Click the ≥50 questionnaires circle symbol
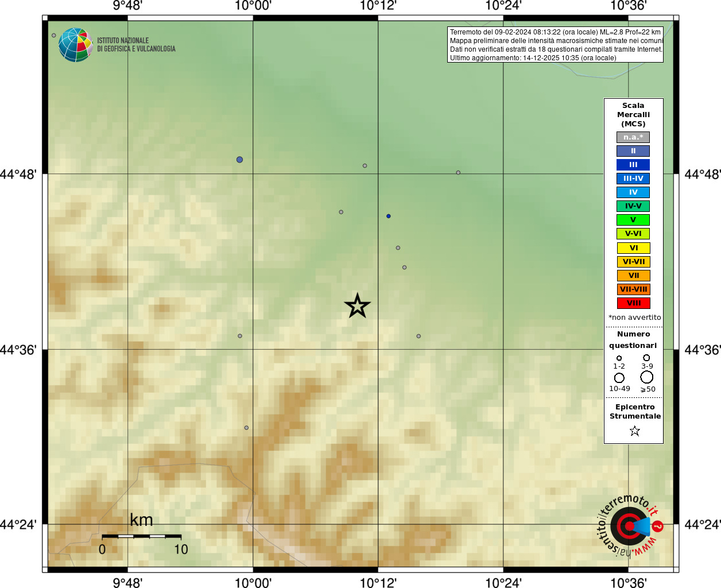Image resolution: width=721 pixels, height=588 pixels. [647, 377]
